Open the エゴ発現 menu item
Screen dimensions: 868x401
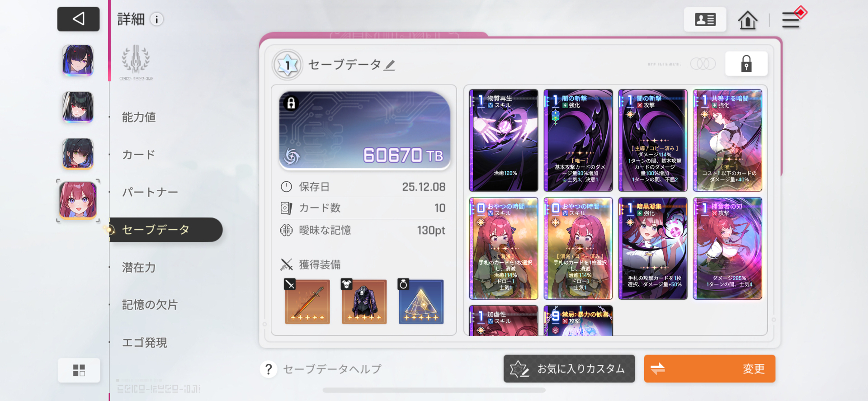pyautogui.click(x=145, y=342)
